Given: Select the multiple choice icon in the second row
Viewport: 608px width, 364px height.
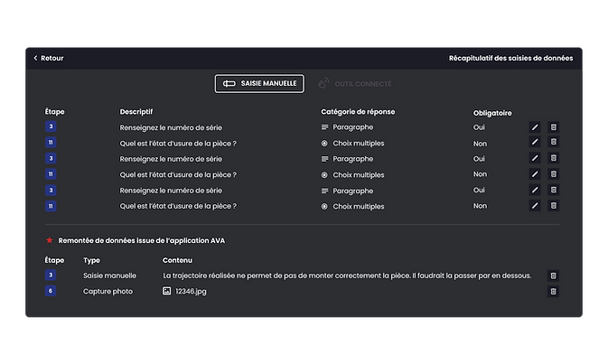Looking at the screenshot, I should 324,144.
